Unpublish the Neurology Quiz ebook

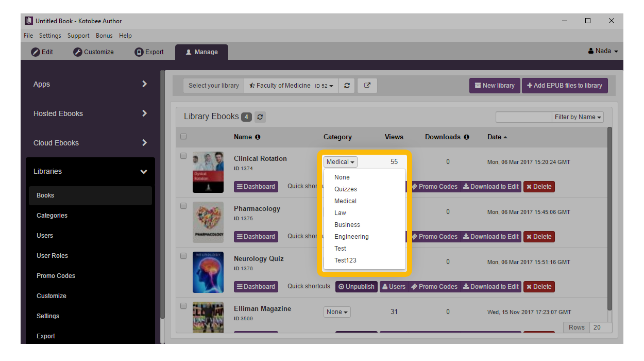tap(356, 287)
